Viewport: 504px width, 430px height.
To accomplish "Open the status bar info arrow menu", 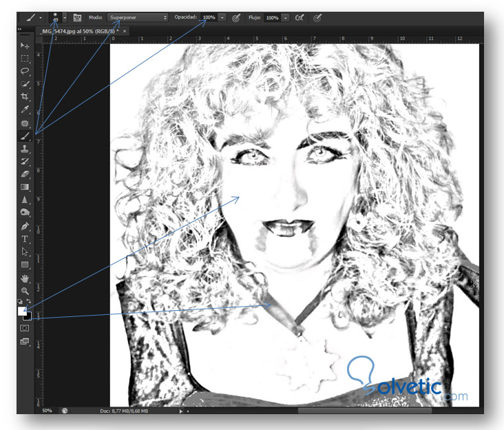I will (180, 411).
